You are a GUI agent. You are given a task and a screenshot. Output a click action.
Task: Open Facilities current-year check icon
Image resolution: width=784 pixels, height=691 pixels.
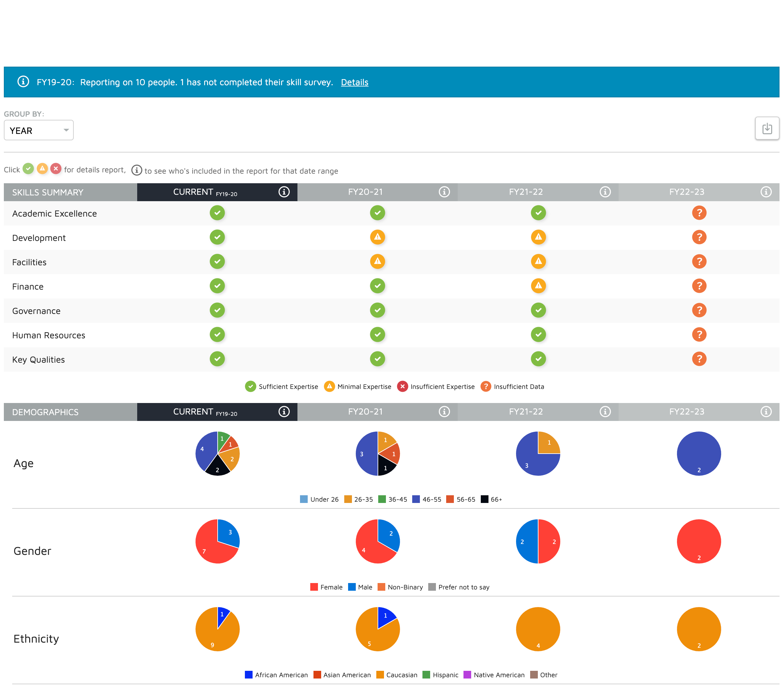[x=217, y=261]
